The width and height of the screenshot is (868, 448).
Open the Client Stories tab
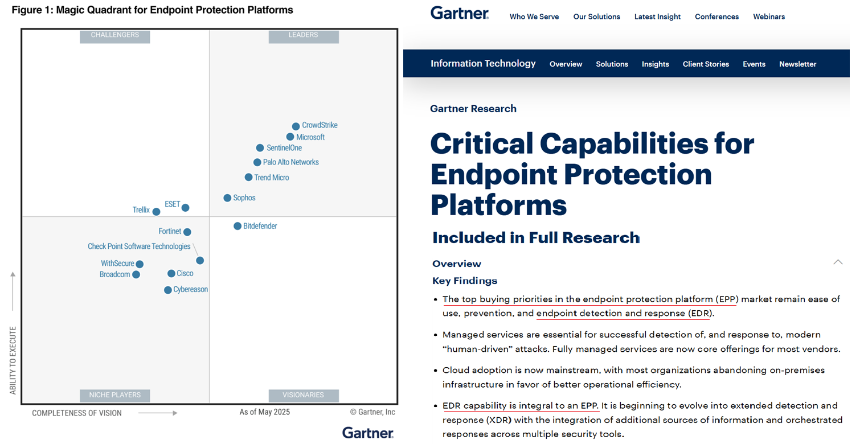point(706,64)
